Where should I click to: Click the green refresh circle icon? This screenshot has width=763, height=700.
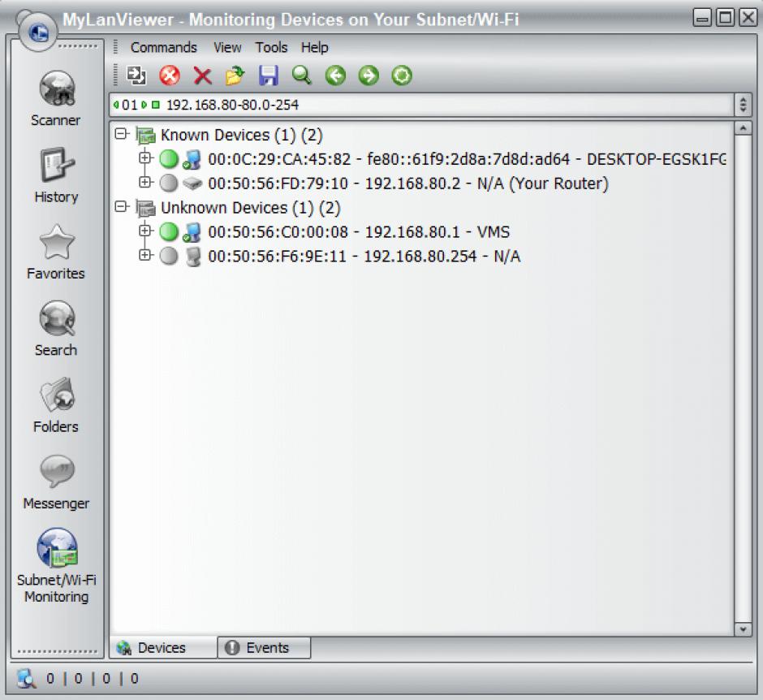pos(402,76)
